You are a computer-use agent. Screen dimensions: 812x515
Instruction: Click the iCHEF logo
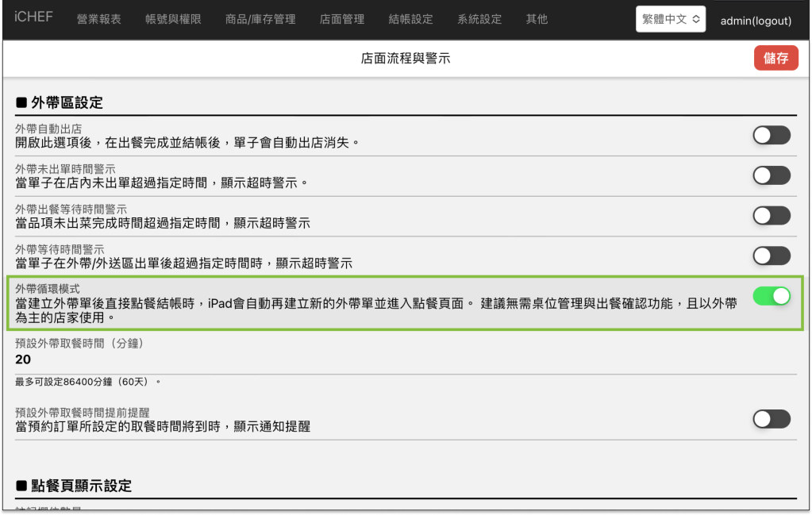(x=33, y=17)
